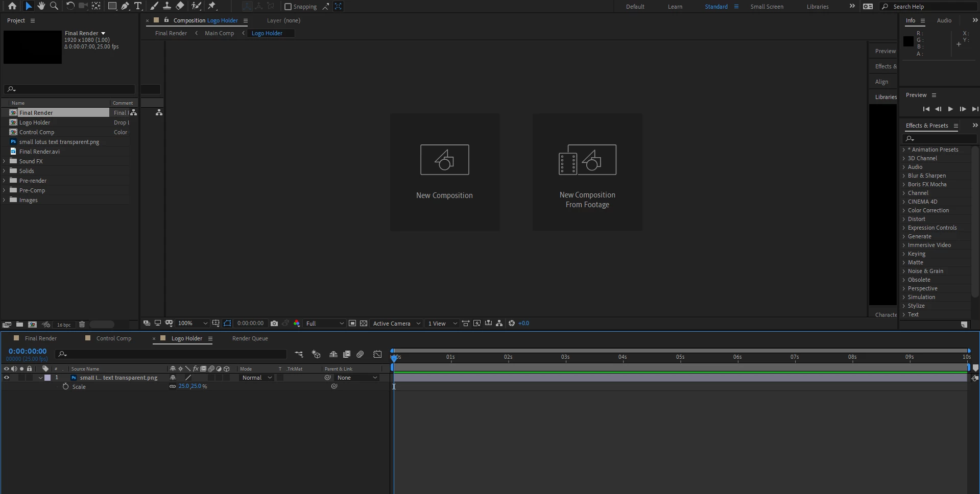Switch to the Control Comp timeline tab
The width and height of the screenshot is (980, 494).
point(114,338)
